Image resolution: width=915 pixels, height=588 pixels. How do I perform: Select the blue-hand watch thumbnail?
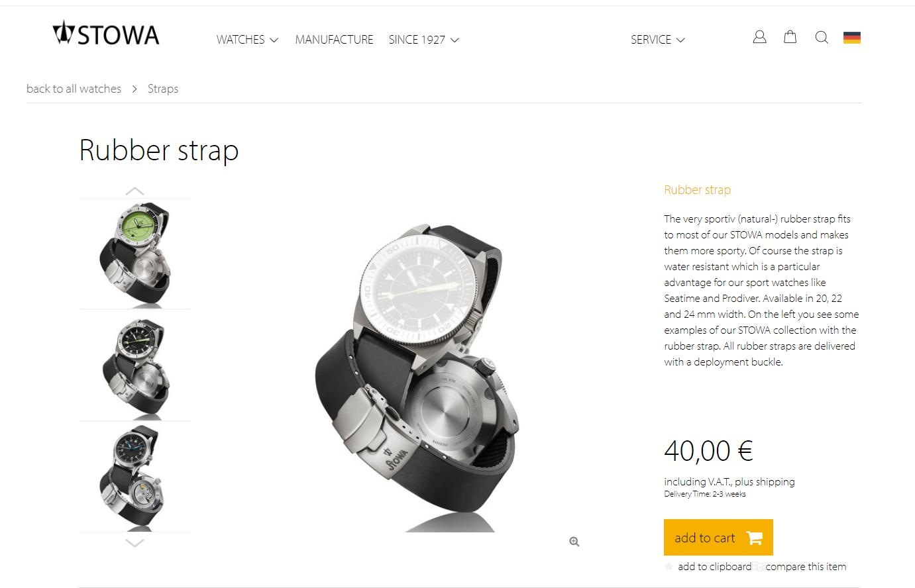[135, 477]
